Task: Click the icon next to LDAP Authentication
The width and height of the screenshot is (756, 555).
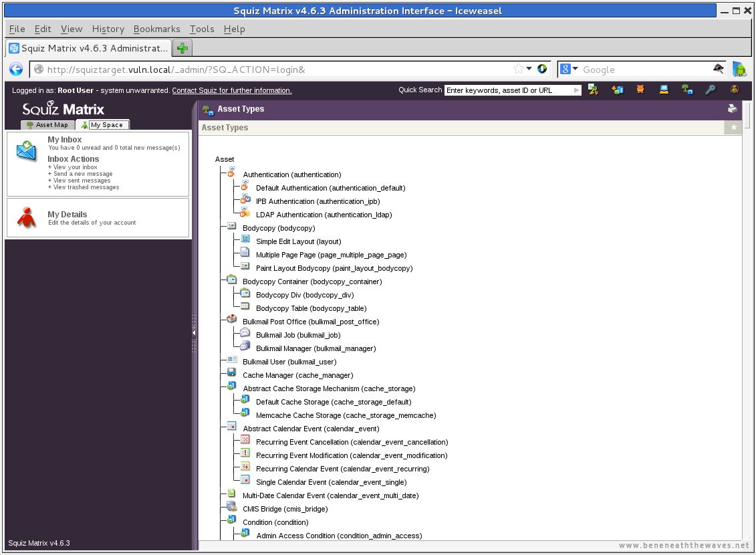Action: (245, 212)
